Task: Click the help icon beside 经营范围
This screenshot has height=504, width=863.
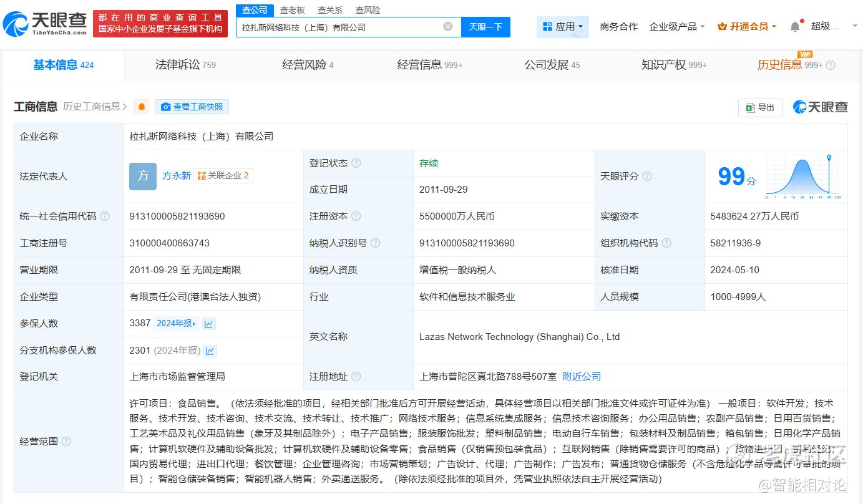Action: [66, 442]
